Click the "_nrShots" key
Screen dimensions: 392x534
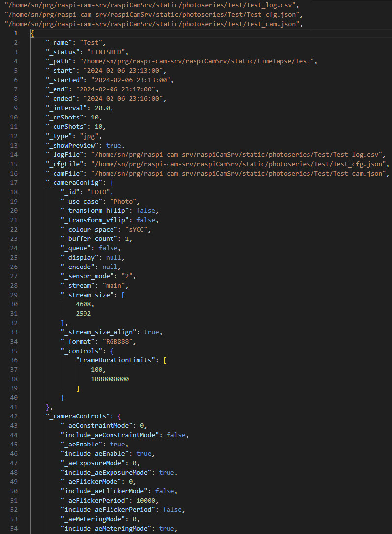tap(65, 118)
